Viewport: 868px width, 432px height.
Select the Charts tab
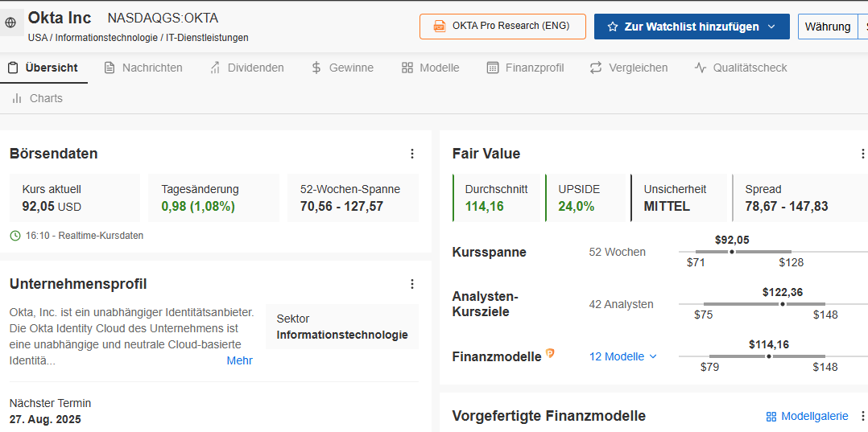[37, 98]
